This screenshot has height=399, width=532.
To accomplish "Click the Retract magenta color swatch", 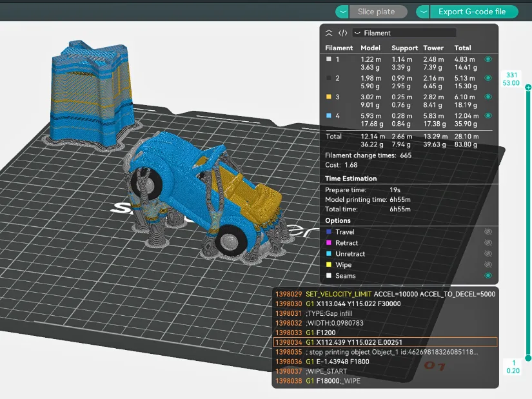I will (x=328, y=242).
